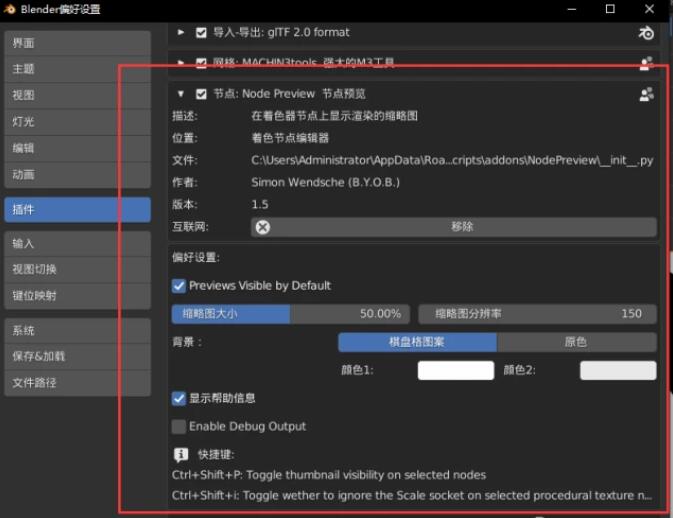Select the 插件 add-ons section
The image size is (673, 518).
click(x=78, y=210)
